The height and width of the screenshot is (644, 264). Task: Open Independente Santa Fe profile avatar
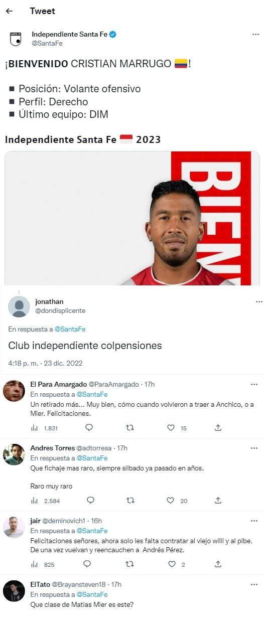point(16,39)
